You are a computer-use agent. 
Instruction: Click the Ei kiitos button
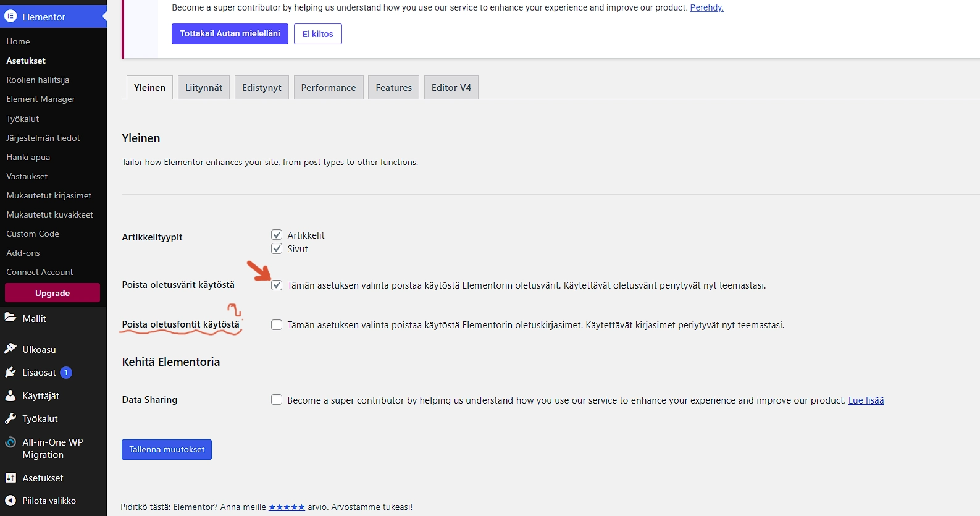coord(317,34)
